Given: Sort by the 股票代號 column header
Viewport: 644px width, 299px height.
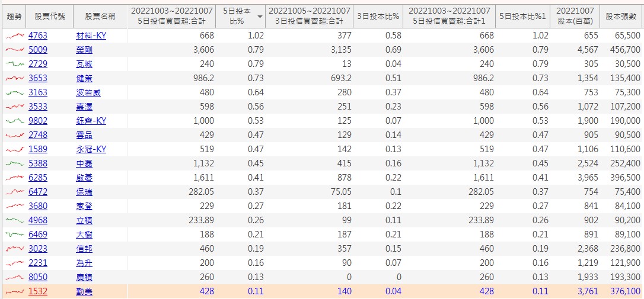Looking at the screenshot, I should pos(50,17).
